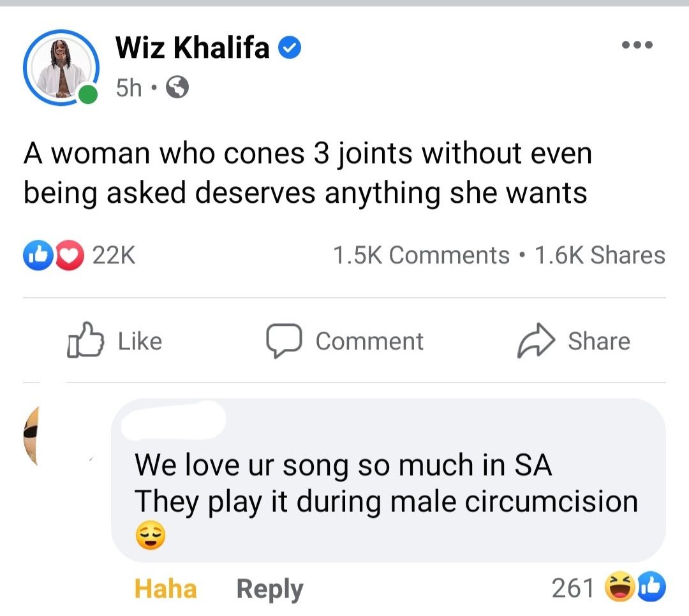The height and width of the screenshot is (616, 689).
Task: Open Wiz Khalifa's profile picture
Action: tap(61, 67)
